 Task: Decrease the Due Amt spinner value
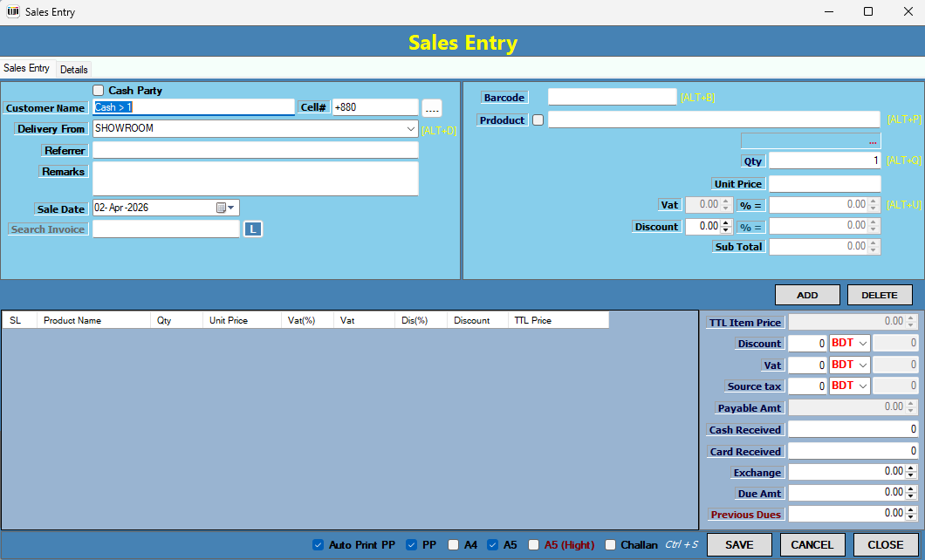[x=912, y=496]
